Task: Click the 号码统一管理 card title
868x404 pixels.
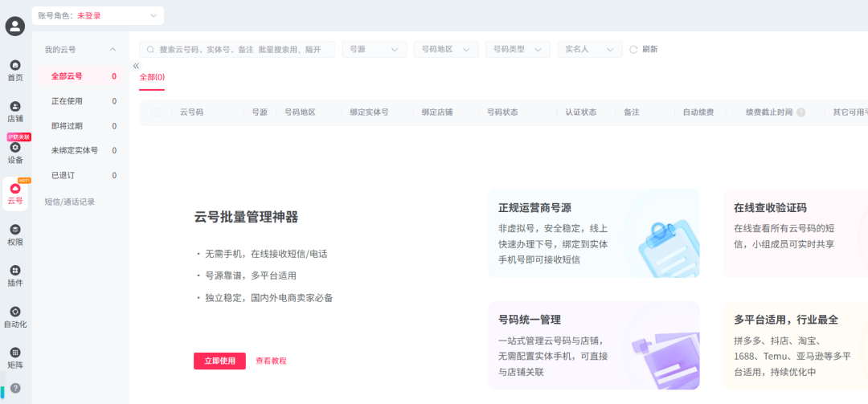Action: pyautogui.click(x=530, y=320)
